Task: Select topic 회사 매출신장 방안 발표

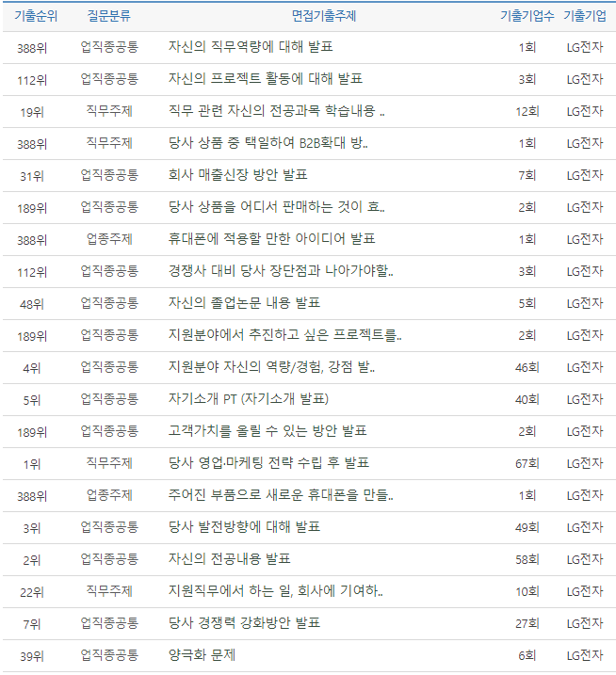Action: point(237,175)
